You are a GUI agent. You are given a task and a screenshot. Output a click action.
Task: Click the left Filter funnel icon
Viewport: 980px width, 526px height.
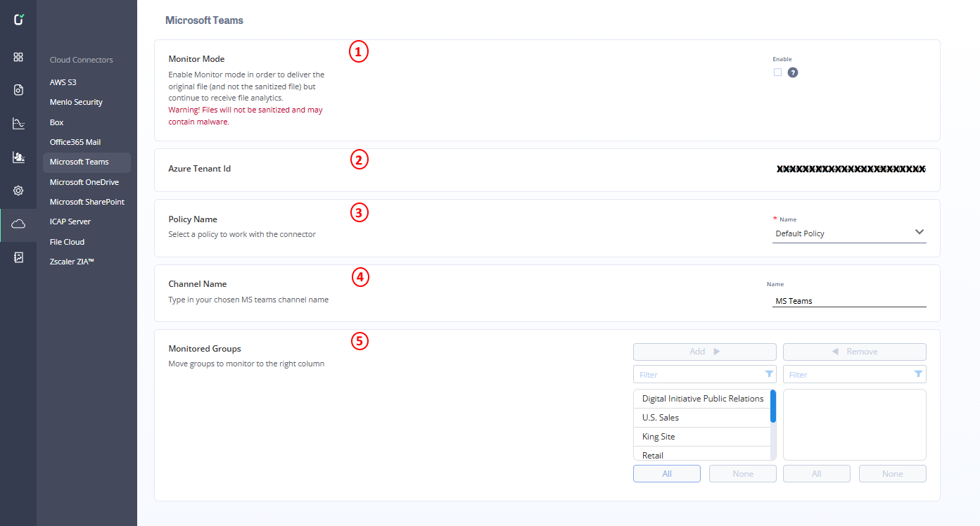769,374
